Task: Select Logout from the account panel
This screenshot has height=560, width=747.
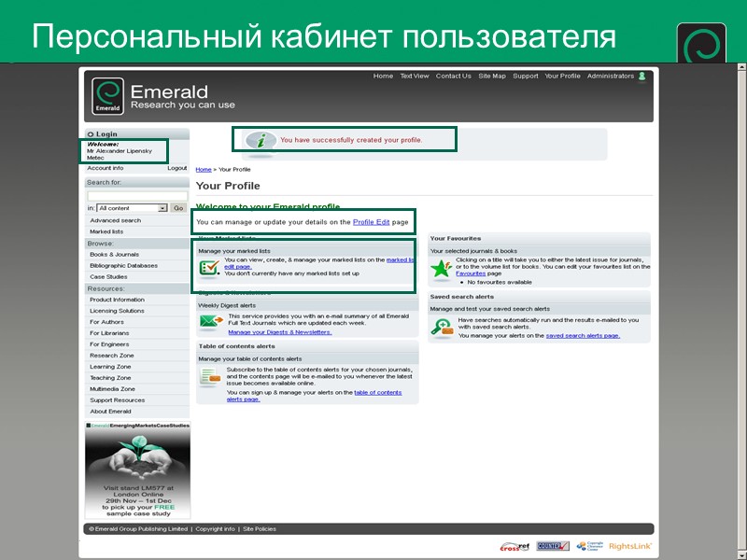Action: coord(176,168)
